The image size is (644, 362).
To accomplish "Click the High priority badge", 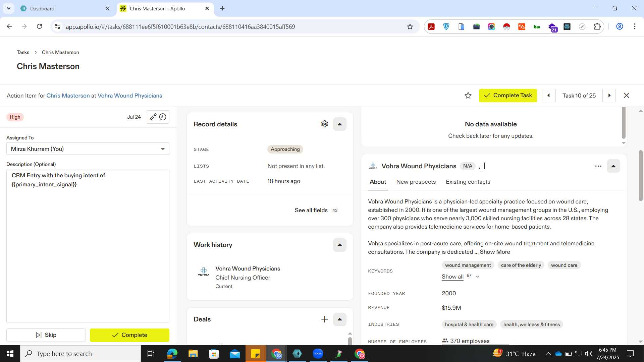I will pyautogui.click(x=15, y=117).
